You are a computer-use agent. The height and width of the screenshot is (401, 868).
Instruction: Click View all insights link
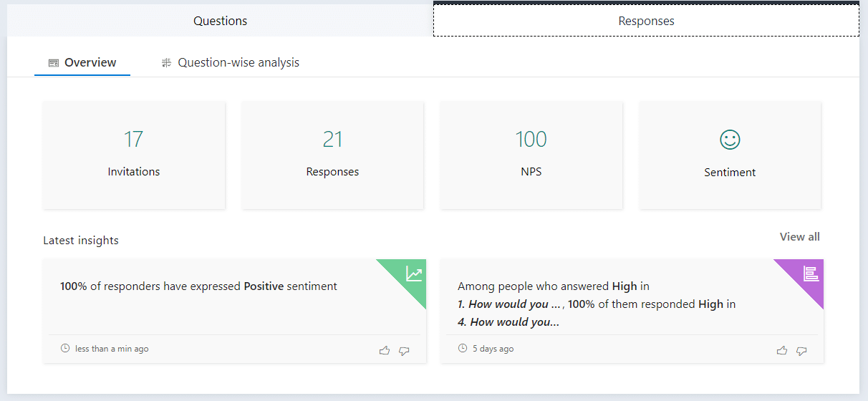tap(799, 237)
